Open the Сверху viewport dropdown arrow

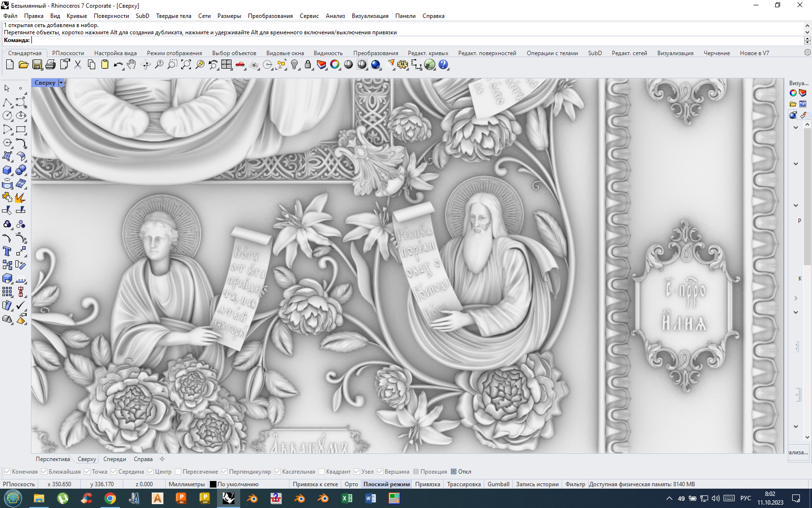[61, 83]
